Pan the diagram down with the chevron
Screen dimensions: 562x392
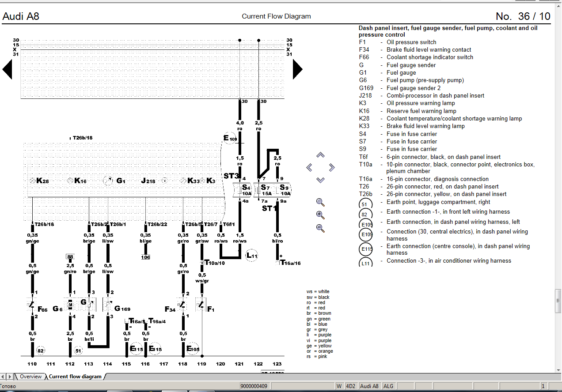tap(321, 180)
